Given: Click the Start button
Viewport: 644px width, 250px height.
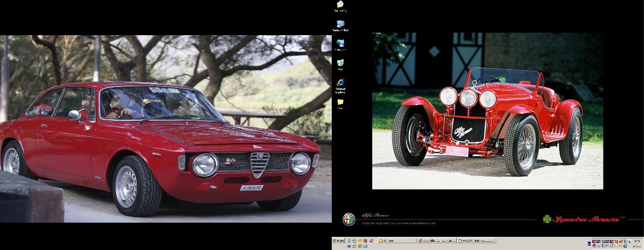Looking at the screenshot, I should pyautogui.click(x=339, y=241).
